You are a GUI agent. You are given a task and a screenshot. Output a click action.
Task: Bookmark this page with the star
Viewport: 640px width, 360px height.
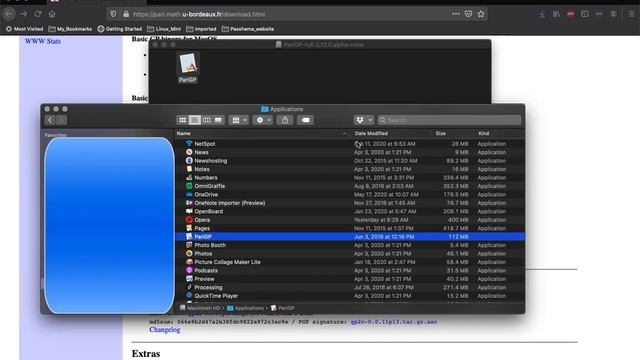point(481,14)
